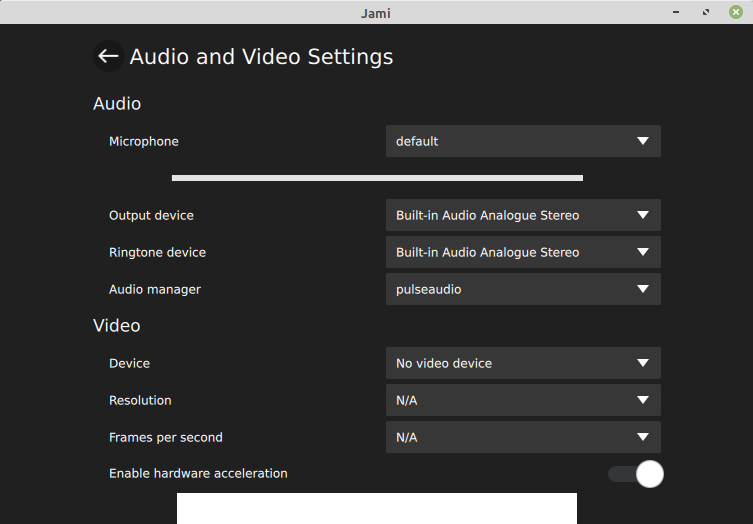This screenshot has width=753, height=524.
Task: Open the Resolution dropdown
Action: (523, 400)
